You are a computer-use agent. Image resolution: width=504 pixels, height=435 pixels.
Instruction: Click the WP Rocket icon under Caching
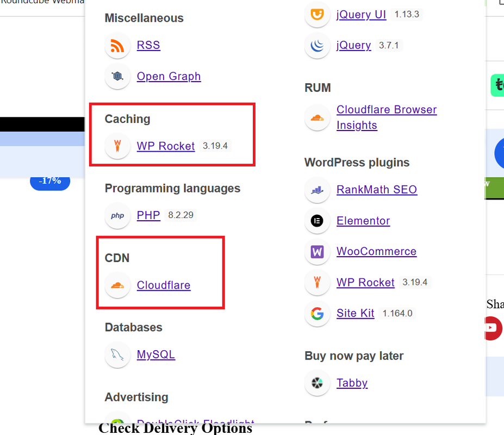point(117,146)
